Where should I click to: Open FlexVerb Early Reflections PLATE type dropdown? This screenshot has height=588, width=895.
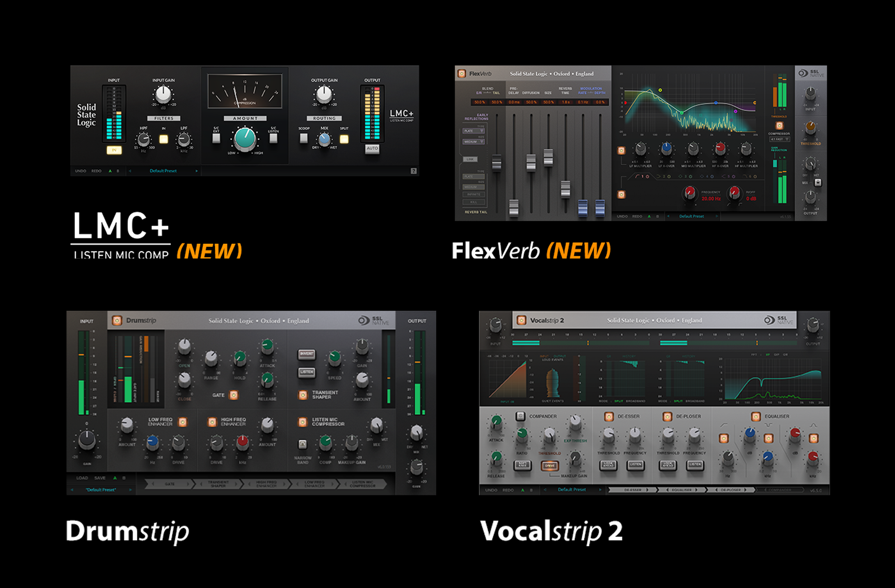tap(474, 131)
